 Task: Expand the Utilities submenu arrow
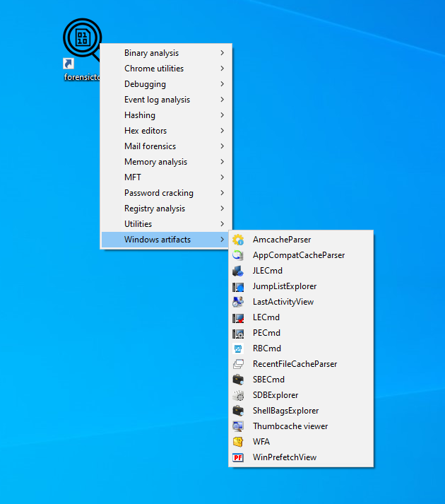tap(222, 223)
